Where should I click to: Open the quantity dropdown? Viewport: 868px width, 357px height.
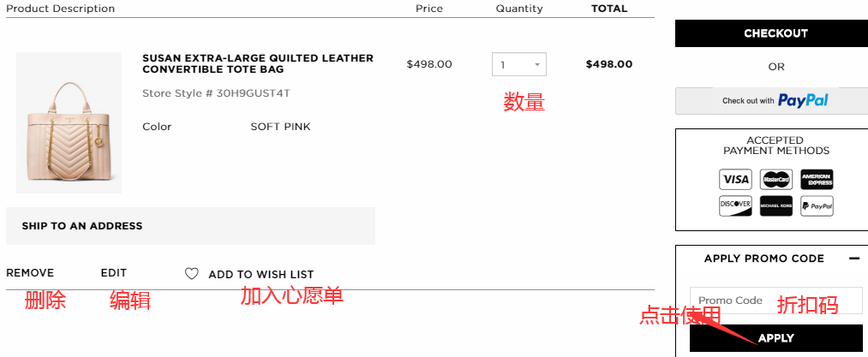(x=519, y=64)
